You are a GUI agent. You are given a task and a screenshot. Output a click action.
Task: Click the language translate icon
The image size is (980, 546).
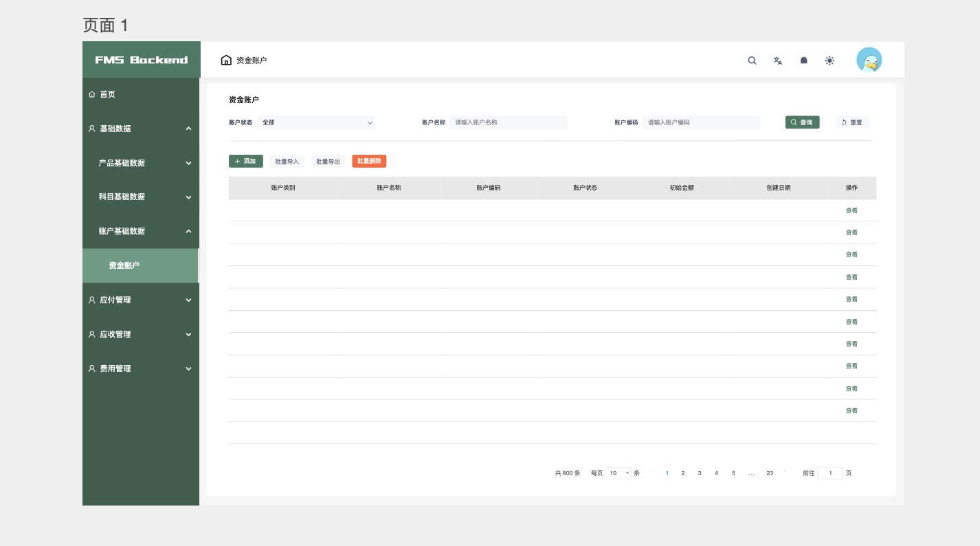pos(778,61)
